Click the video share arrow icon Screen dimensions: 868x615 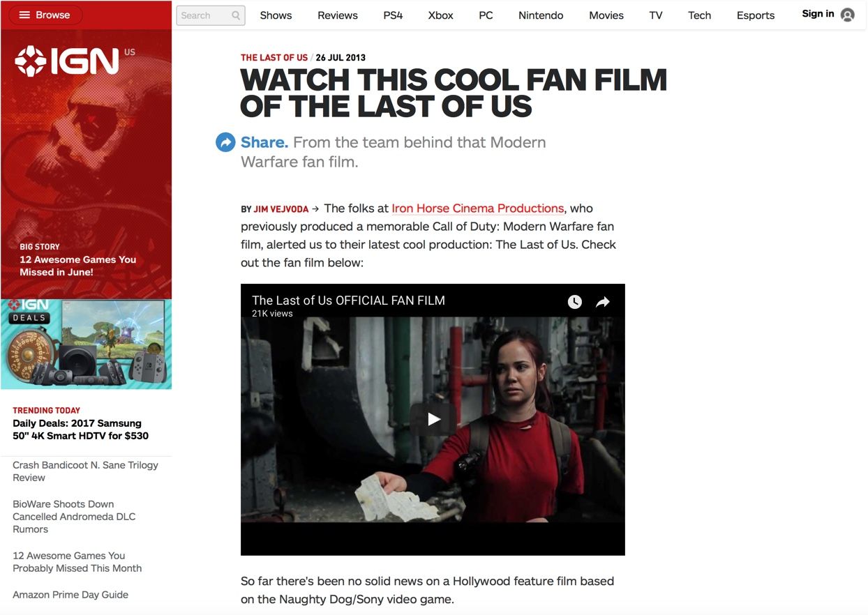pyautogui.click(x=603, y=302)
